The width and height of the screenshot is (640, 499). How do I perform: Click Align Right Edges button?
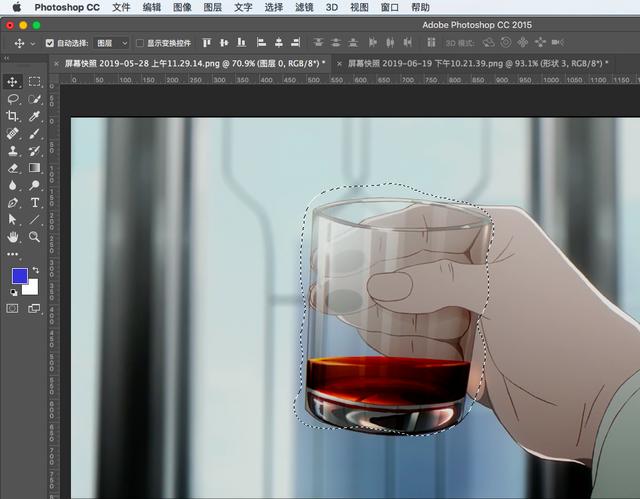point(296,42)
